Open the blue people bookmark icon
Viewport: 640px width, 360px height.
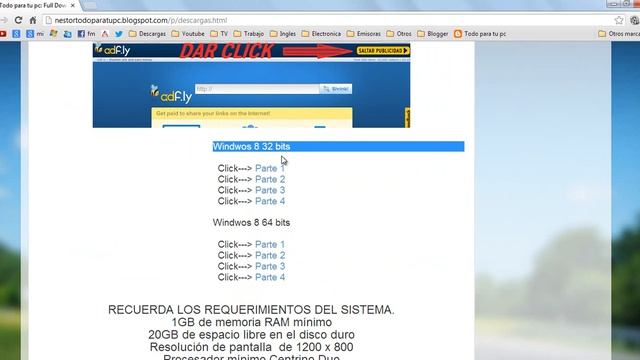(x=67, y=34)
